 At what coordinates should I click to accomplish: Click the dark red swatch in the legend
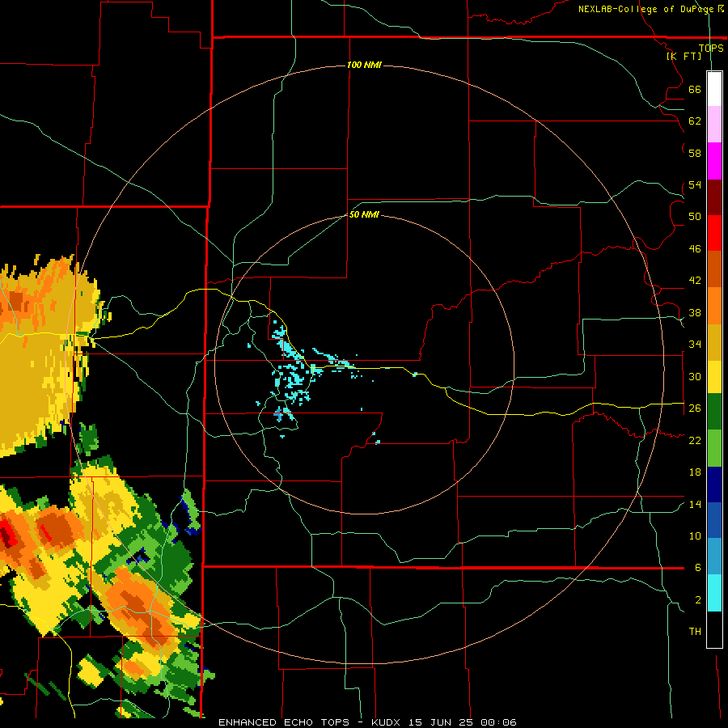(x=714, y=197)
